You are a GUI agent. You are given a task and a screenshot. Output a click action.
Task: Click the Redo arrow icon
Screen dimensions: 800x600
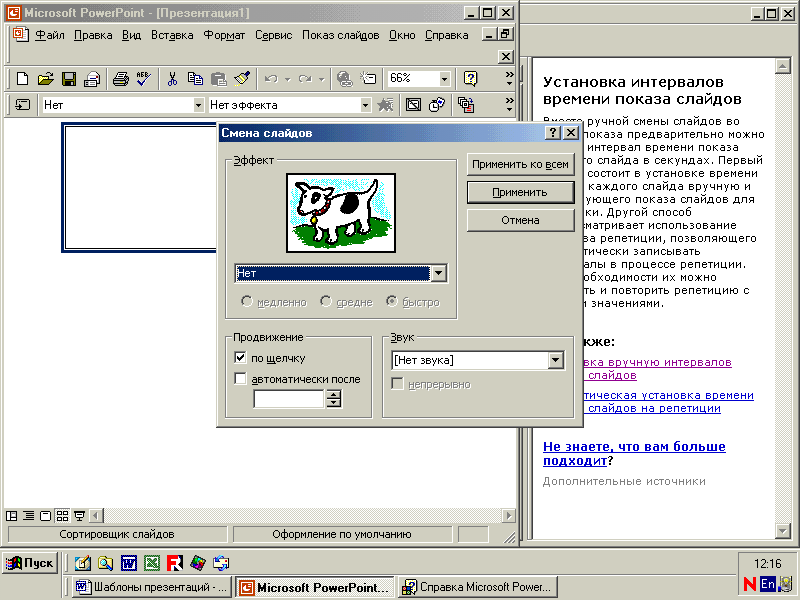pos(305,79)
